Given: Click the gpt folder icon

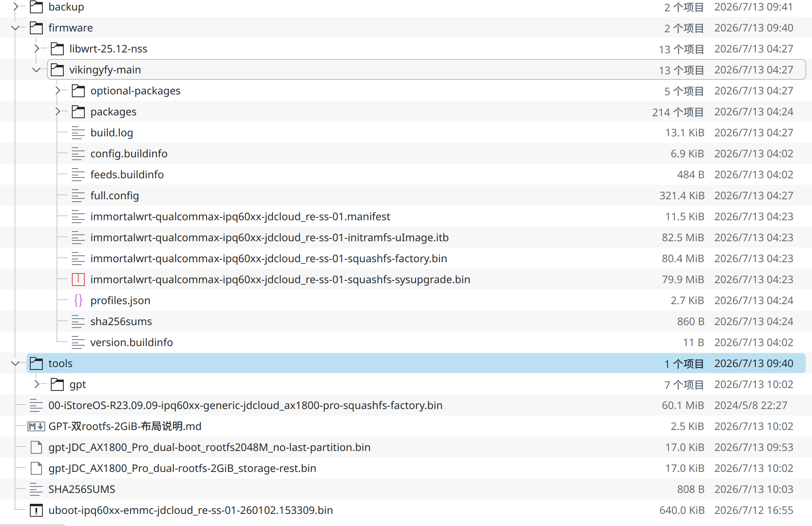Looking at the screenshot, I should 57,384.
